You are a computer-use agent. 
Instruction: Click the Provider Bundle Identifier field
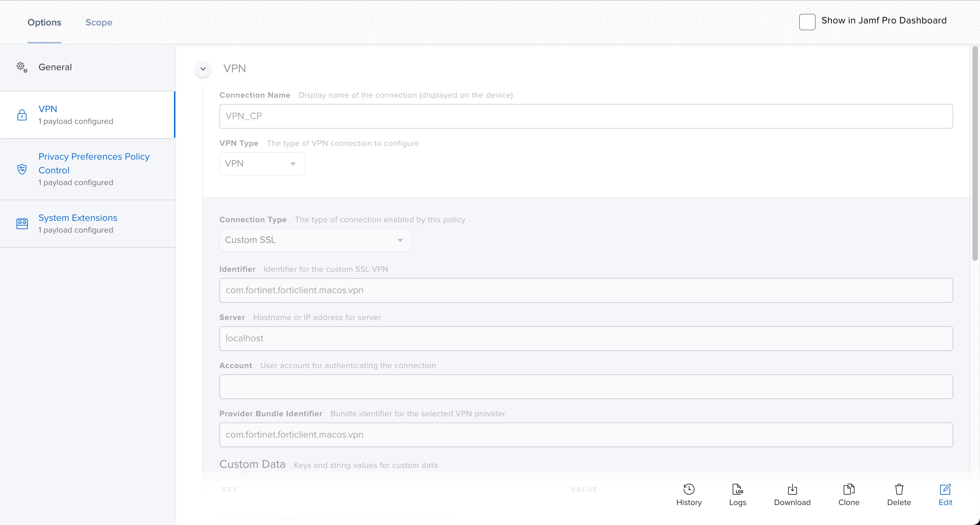tap(586, 435)
